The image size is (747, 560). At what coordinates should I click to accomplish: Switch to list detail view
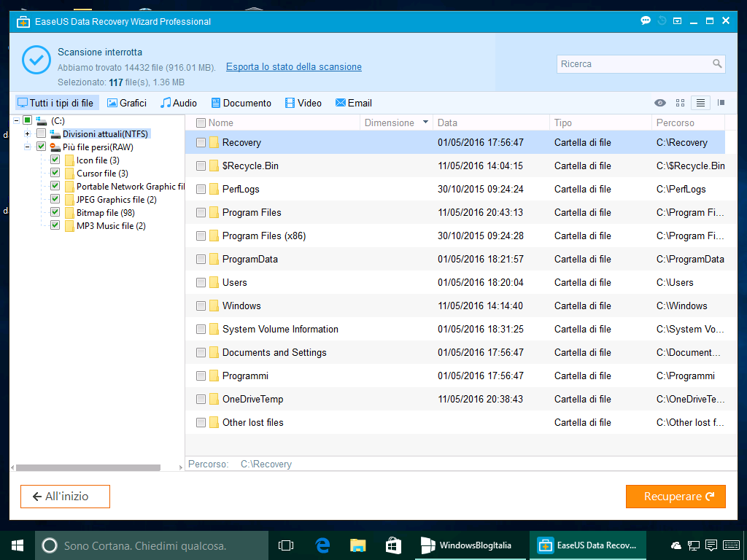click(x=700, y=103)
